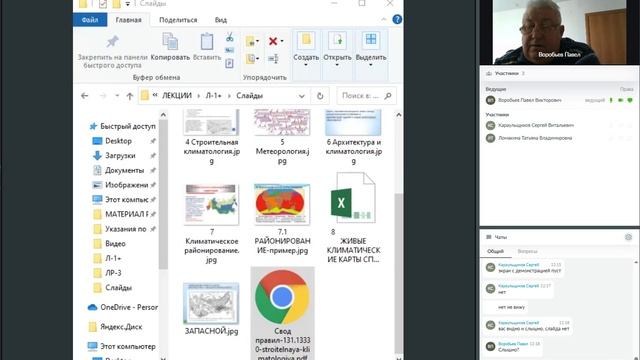Click the Refresh button
This screenshot has height=360, width=640.
tap(320, 96)
